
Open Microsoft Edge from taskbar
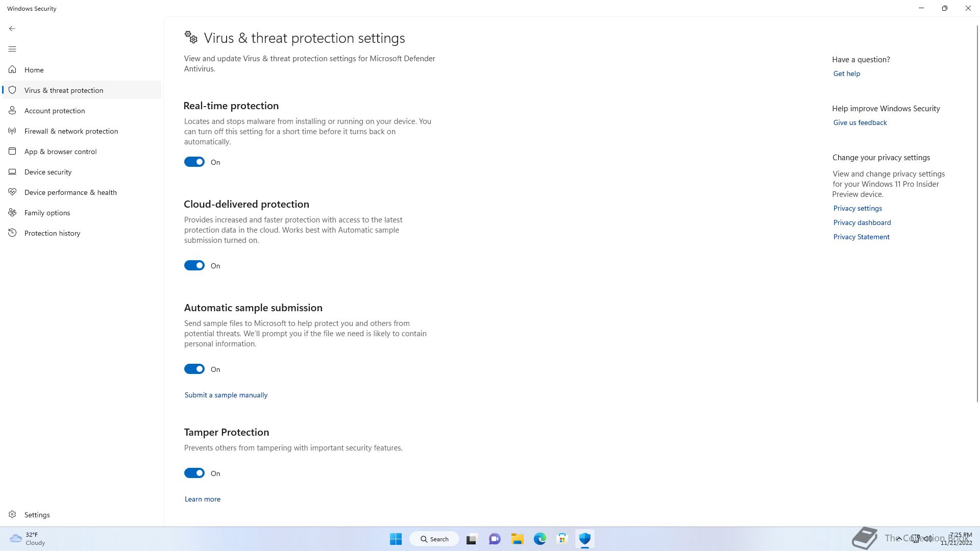pyautogui.click(x=540, y=539)
